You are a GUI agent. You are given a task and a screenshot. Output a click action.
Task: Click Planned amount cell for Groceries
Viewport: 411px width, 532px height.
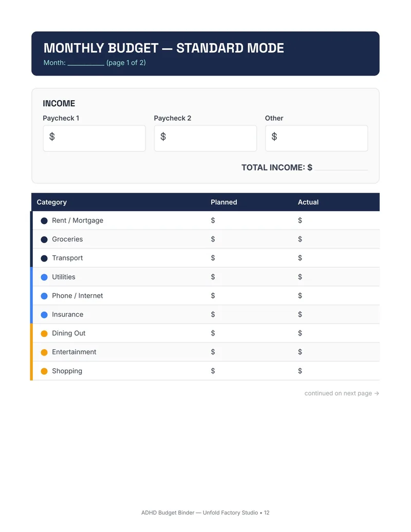[249, 239]
